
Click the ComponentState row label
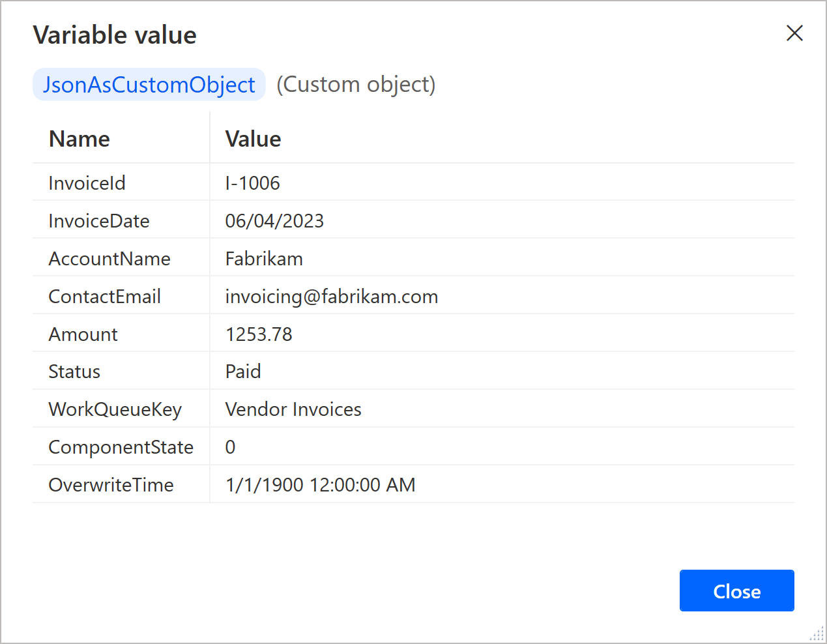coord(121,447)
